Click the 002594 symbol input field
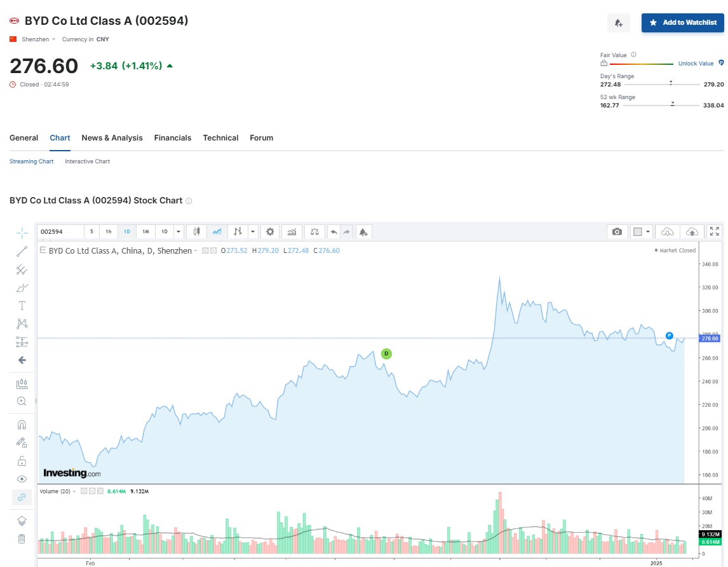Viewport: 728px width, 567px height. (x=60, y=231)
